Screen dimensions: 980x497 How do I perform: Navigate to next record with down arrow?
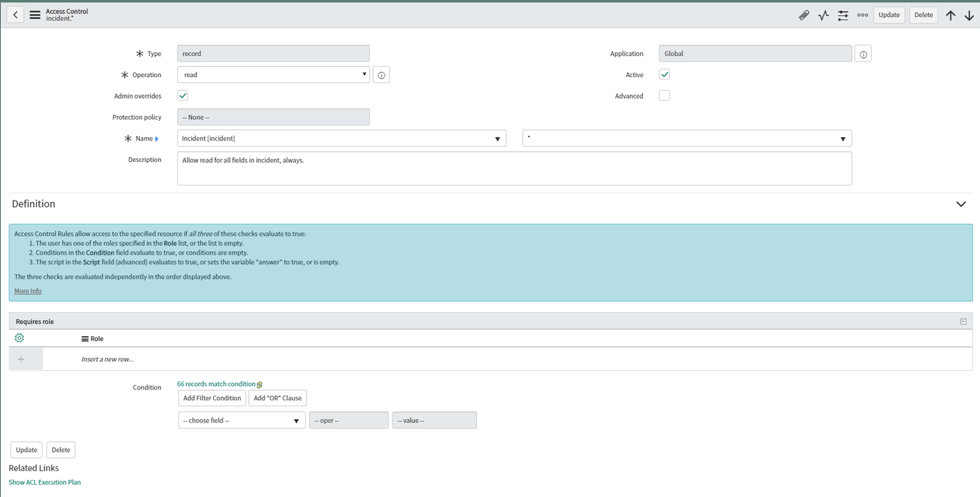tap(970, 14)
